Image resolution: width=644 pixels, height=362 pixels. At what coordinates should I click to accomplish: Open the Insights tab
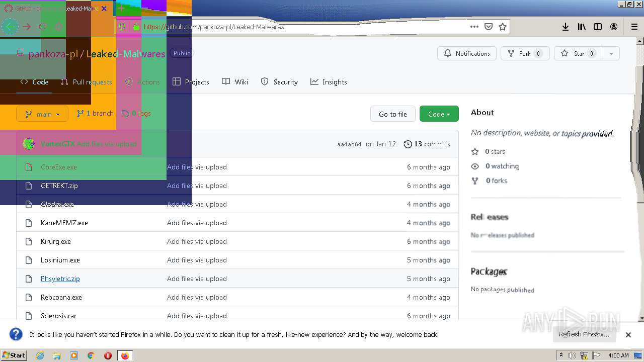tap(329, 82)
